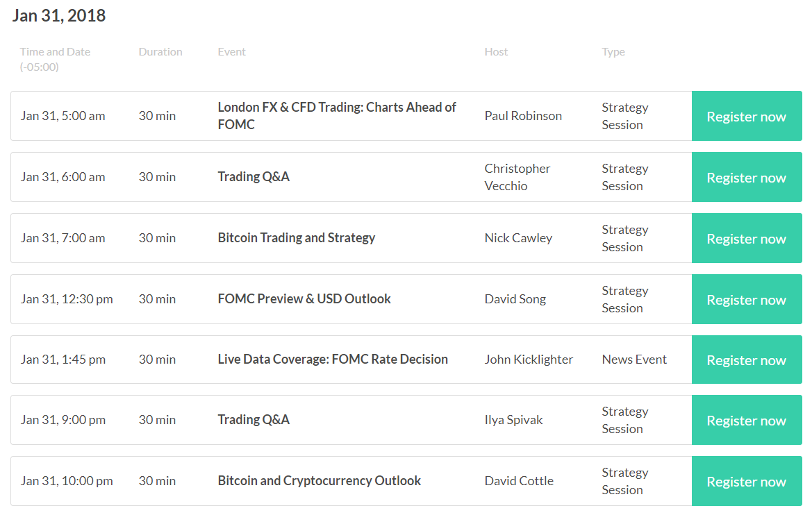Viewport: 812px width, 515px height.
Task: Click the Event column header
Action: (231, 52)
